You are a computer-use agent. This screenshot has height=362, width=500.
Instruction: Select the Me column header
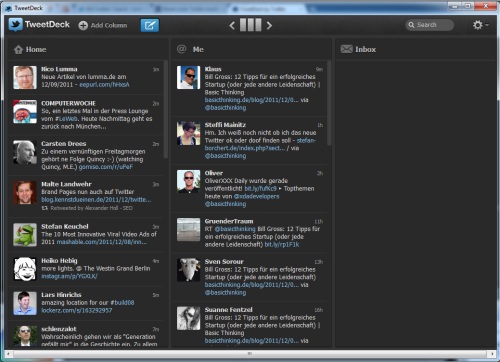click(252, 49)
